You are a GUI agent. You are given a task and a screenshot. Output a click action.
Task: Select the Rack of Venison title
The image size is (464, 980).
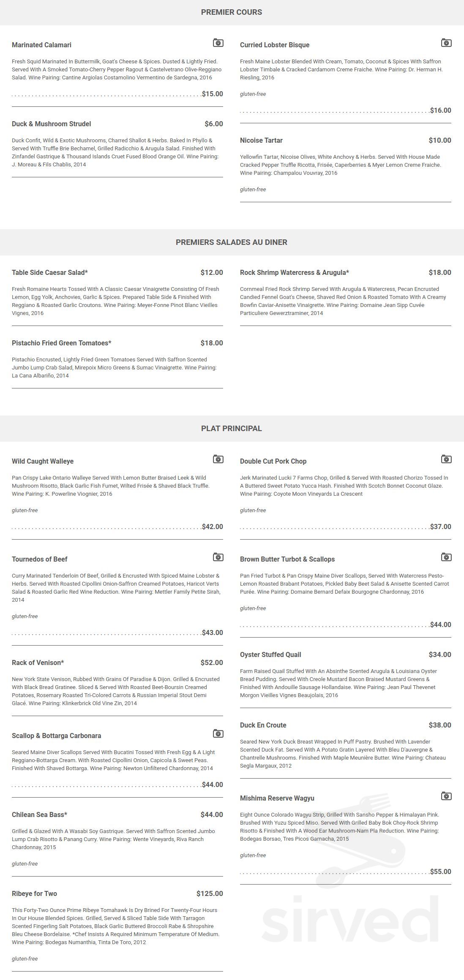(38, 662)
